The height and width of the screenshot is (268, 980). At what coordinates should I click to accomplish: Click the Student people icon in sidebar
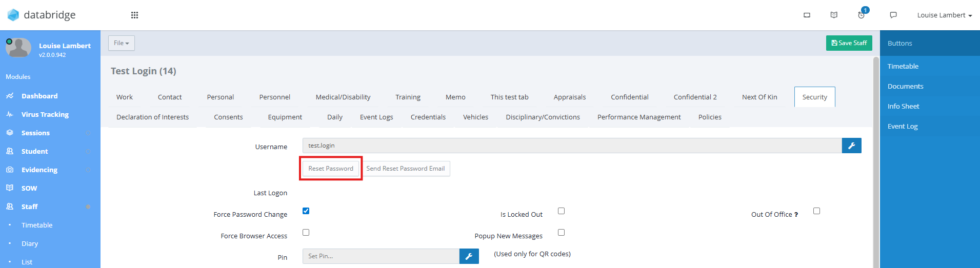(10, 151)
